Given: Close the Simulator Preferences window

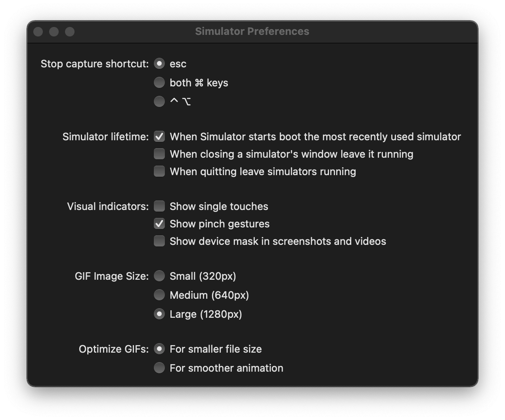Looking at the screenshot, I should point(38,32).
